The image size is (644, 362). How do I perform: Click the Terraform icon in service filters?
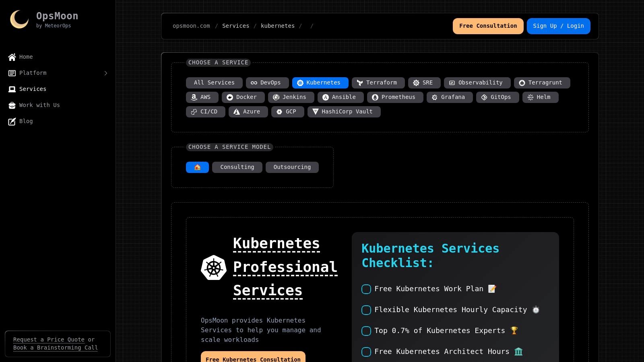[359, 83]
